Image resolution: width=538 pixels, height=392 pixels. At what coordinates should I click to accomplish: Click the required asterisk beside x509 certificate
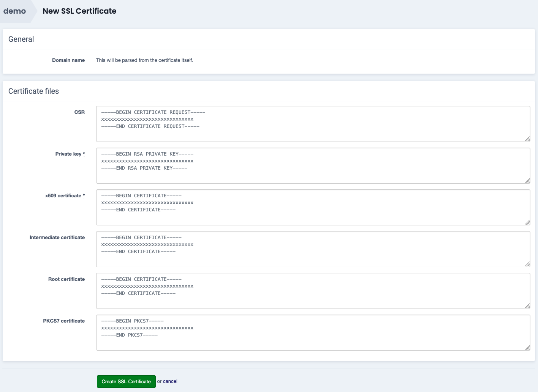point(84,195)
